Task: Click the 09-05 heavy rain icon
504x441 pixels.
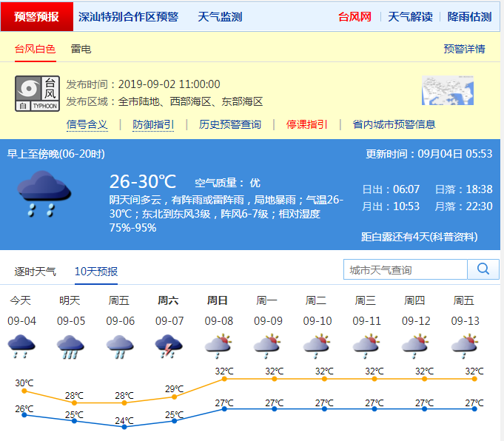Action: pyautogui.click(x=70, y=346)
